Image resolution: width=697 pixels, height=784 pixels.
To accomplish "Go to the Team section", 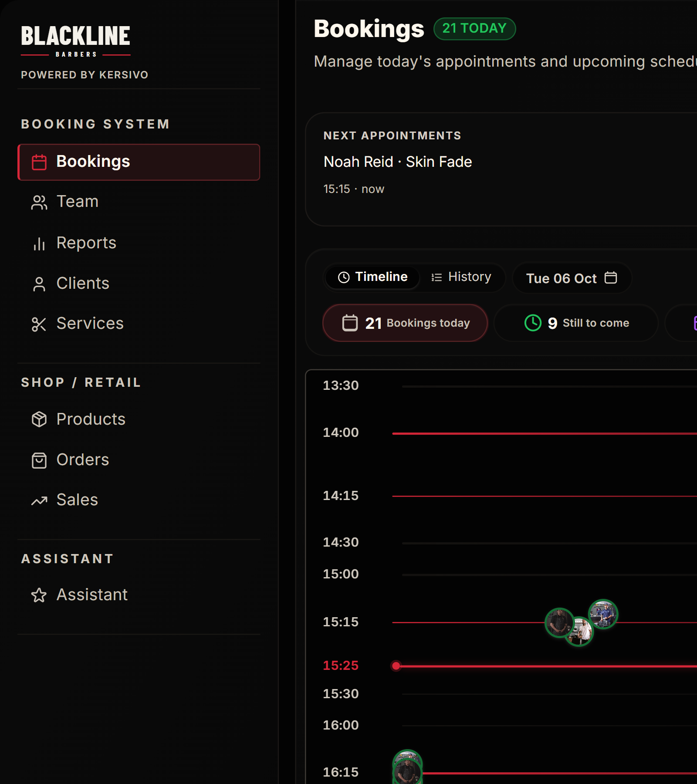I will coord(139,202).
